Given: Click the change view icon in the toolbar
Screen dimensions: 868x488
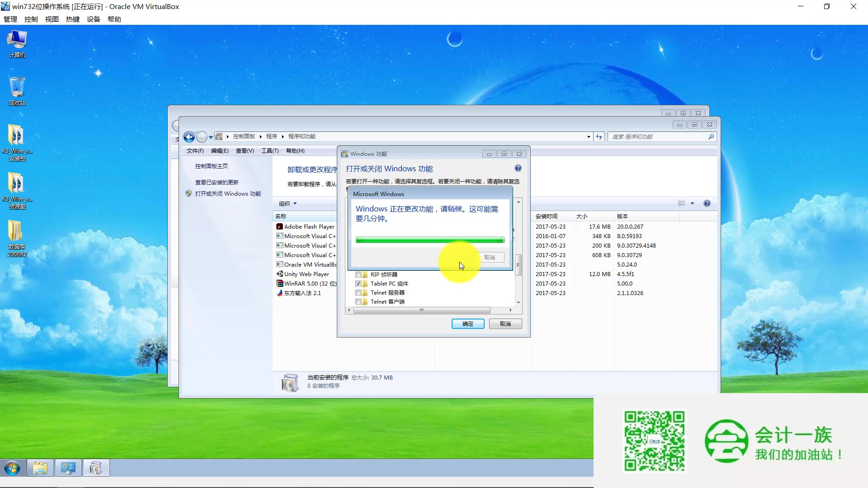Looking at the screenshot, I should tap(682, 203).
